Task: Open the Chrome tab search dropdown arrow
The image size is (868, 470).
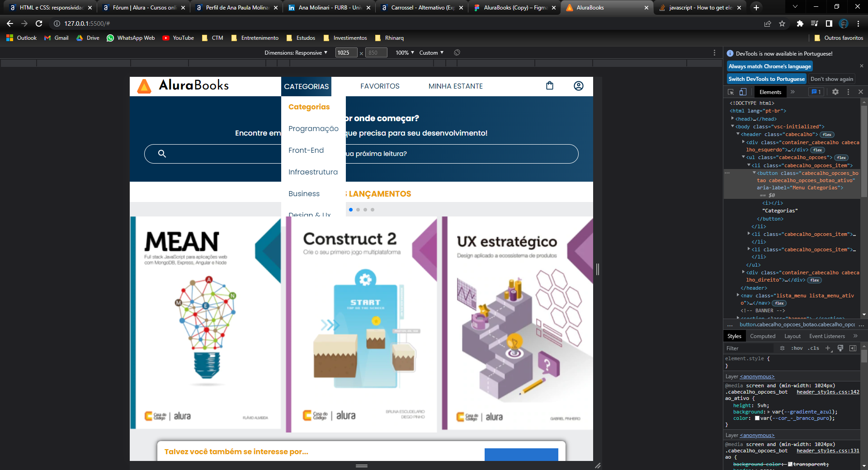Action: tap(795, 7)
